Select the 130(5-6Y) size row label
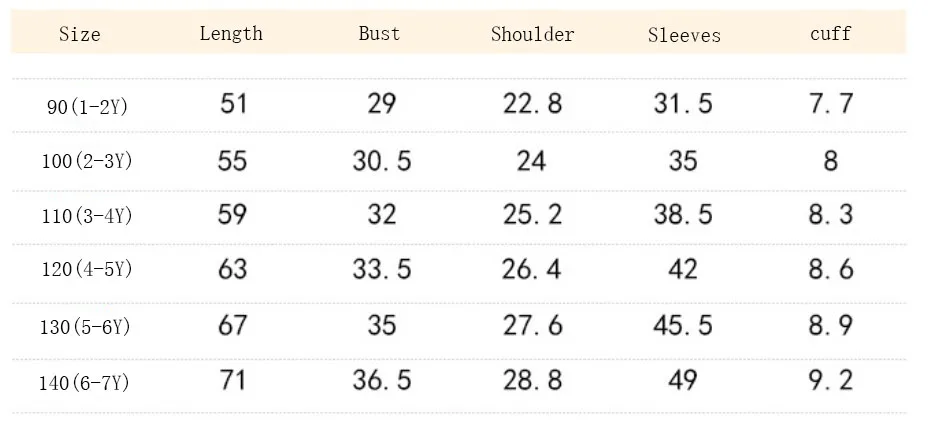This screenshot has height=426, width=933. click(x=85, y=327)
